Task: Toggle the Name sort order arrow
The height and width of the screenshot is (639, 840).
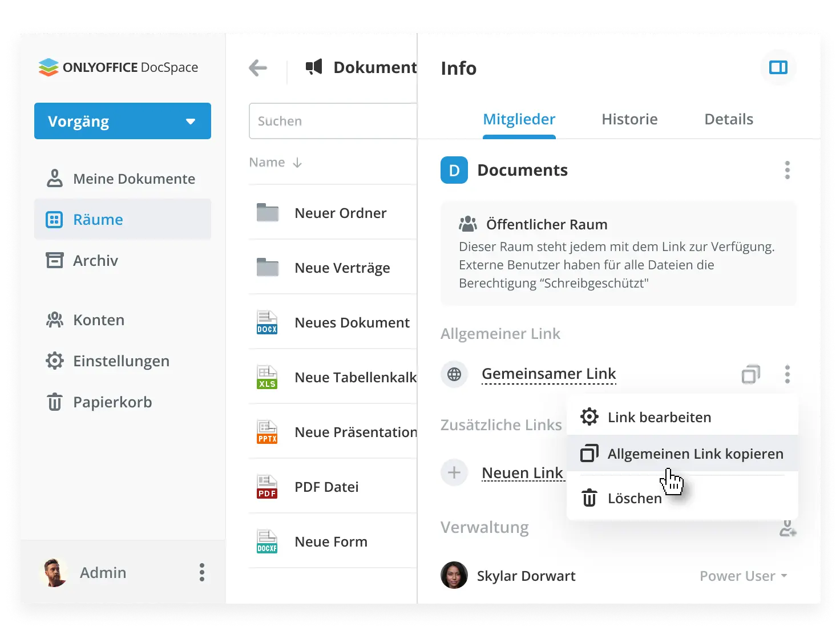Action: coord(297,162)
